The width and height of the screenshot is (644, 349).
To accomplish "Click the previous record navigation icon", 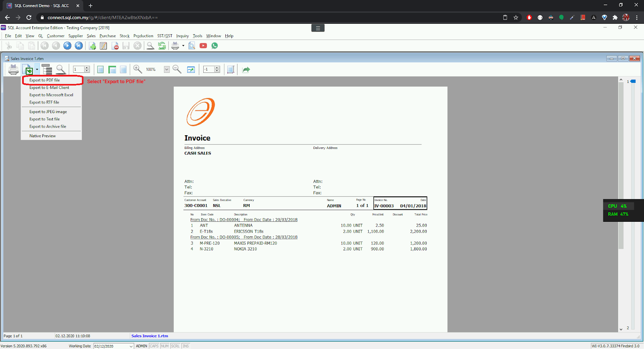I will (x=56, y=45).
